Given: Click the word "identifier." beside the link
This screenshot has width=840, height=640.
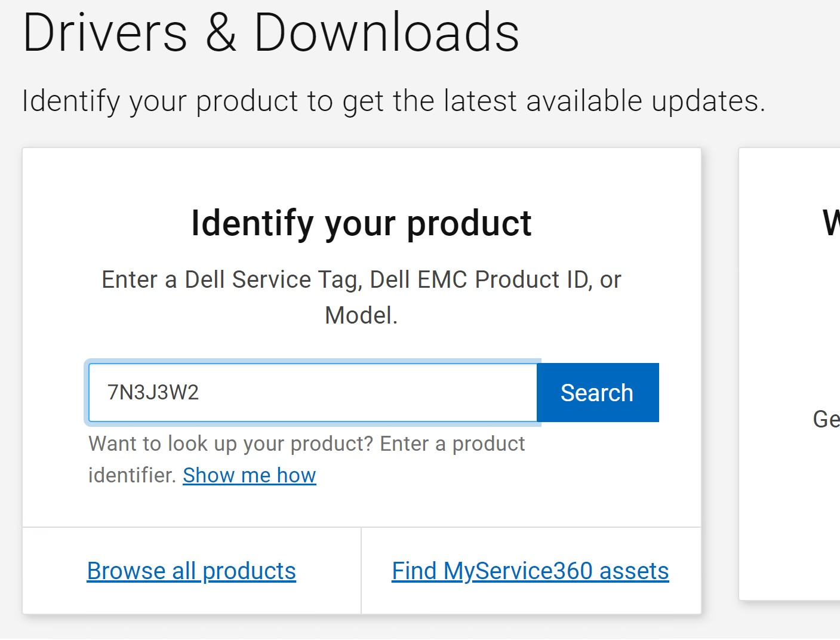Looking at the screenshot, I should pos(132,475).
